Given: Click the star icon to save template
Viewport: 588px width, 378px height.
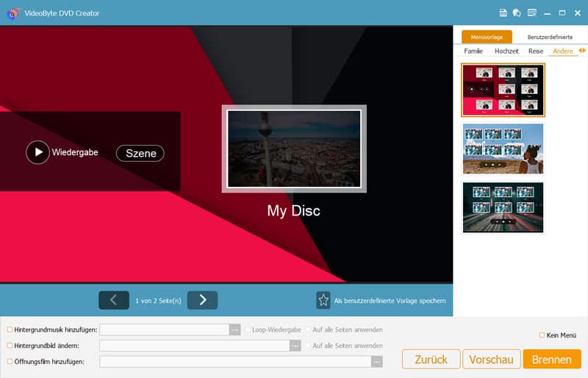Looking at the screenshot, I should point(323,300).
